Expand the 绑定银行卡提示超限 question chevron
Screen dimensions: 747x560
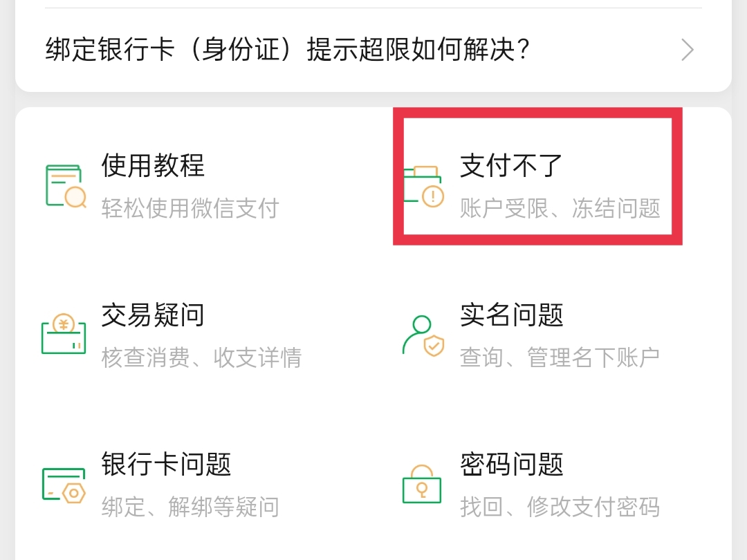pyautogui.click(x=687, y=50)
